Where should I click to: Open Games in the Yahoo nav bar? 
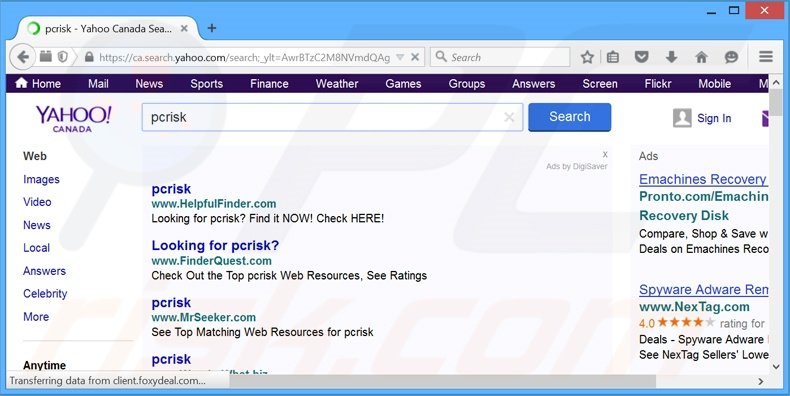[x=403, y=84]
